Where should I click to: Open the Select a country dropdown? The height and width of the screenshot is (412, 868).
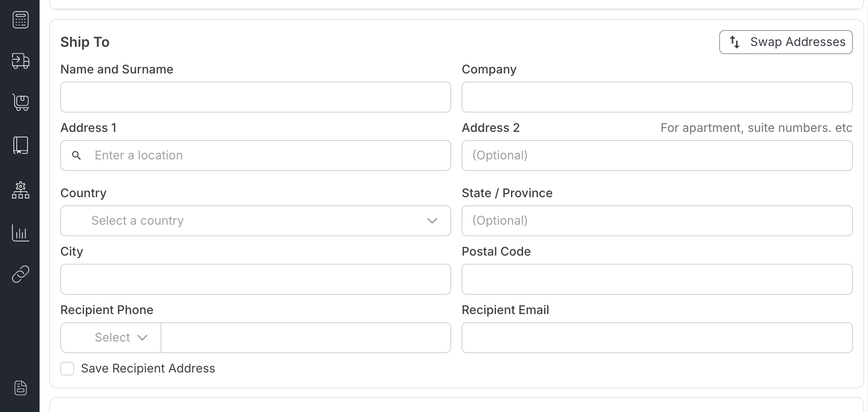tap(255, 221)
